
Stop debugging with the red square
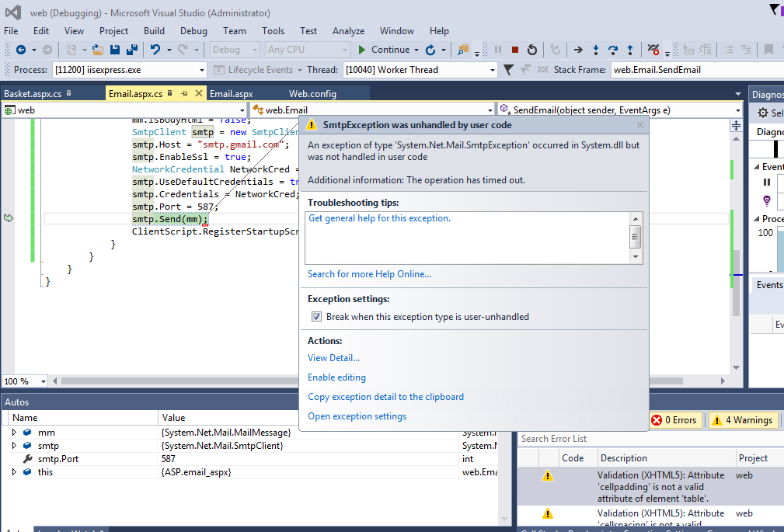515,50
